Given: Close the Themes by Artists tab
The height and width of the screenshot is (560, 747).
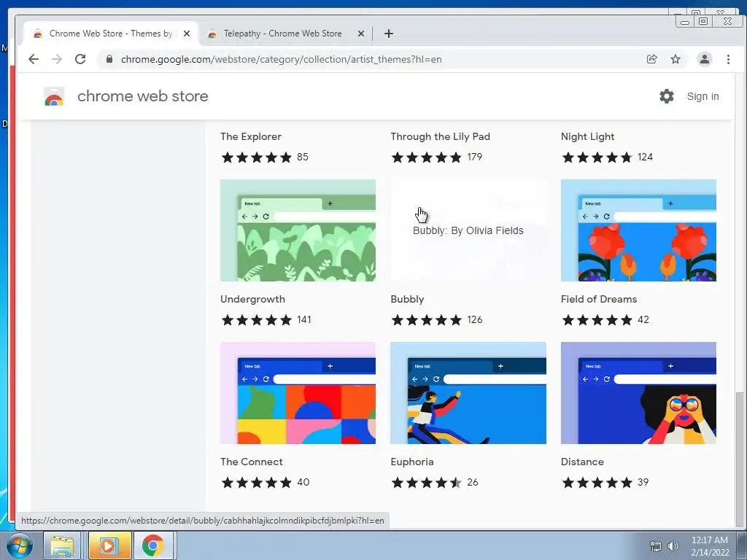Looking at the screenshot, I should pos(187,34).
